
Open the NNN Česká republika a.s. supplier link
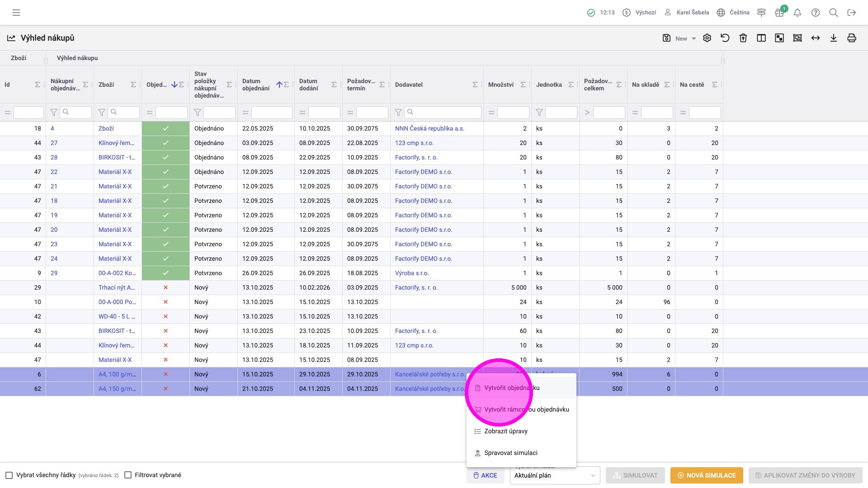pyautogui.click(x=429, y=128)
